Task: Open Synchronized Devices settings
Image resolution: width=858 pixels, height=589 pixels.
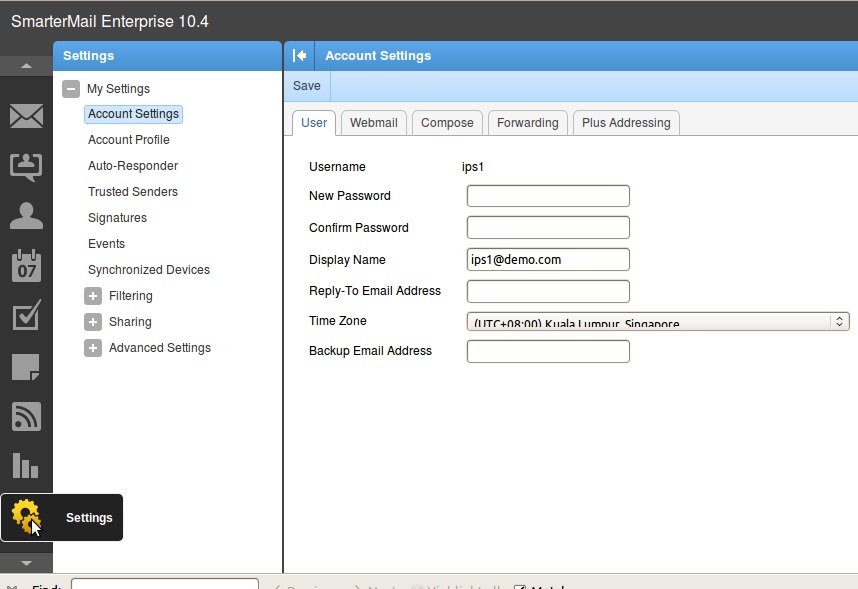Action: pos(149,270)
